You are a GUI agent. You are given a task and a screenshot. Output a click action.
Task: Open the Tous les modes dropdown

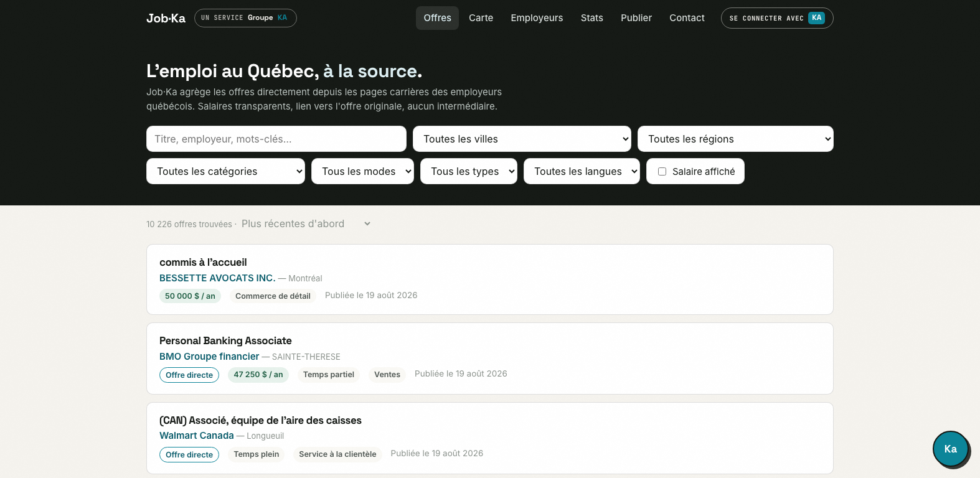point(362,171)
